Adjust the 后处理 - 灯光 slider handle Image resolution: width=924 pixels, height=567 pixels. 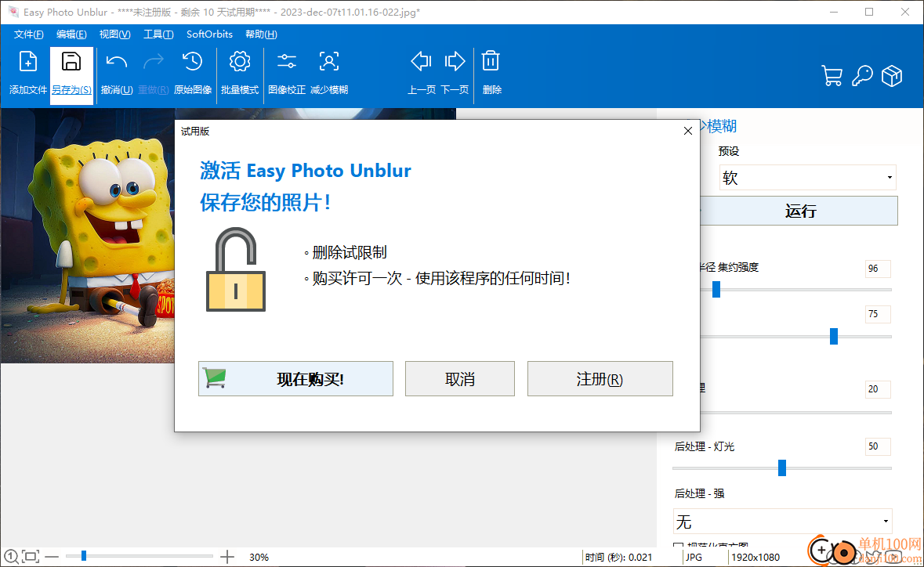(781, 468)
